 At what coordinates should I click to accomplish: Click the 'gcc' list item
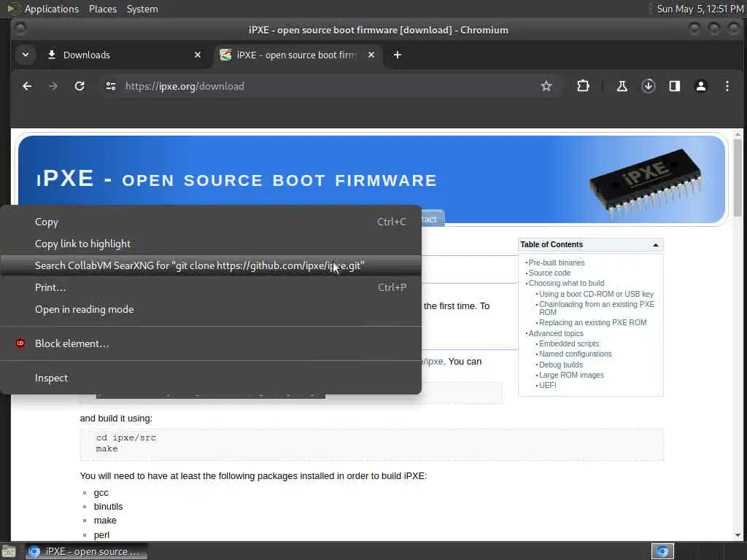point(101,493)
